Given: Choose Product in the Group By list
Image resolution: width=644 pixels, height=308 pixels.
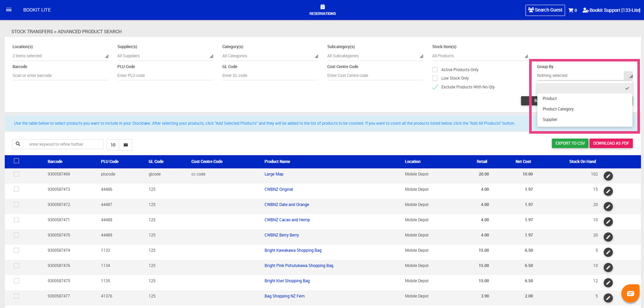Looking at the screenshot, I should coord(585,99).
